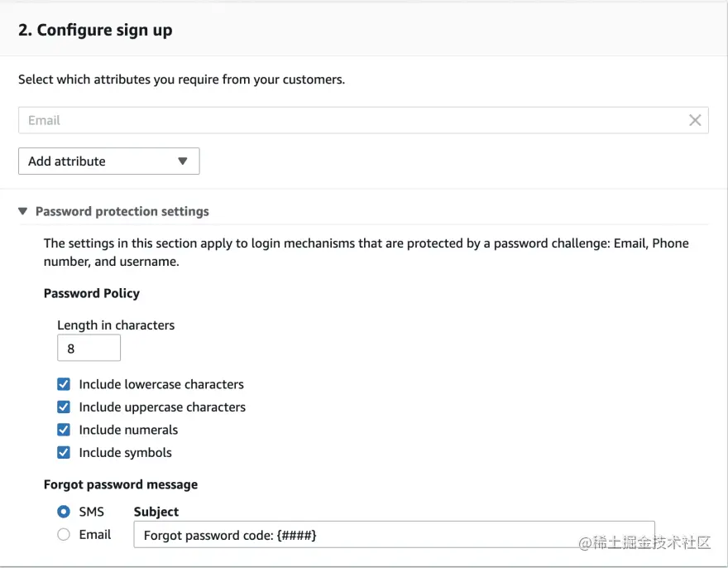Click the Forgot password message heading

(x=121, y=484)
